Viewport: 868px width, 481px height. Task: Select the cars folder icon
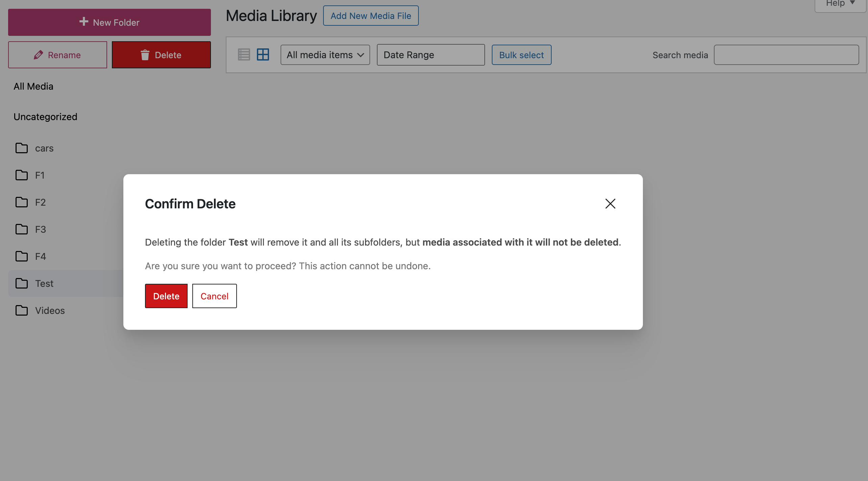point(22,148)
